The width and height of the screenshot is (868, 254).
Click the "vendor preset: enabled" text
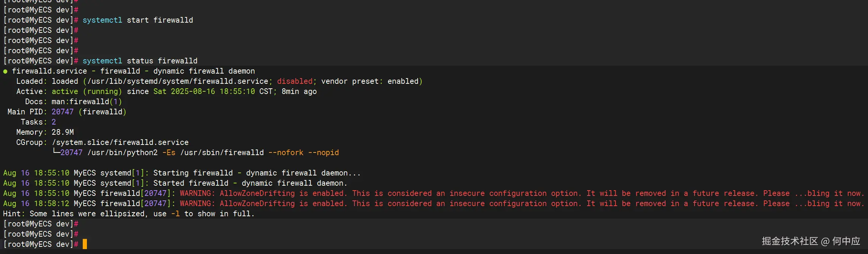[x=371, y=81]
